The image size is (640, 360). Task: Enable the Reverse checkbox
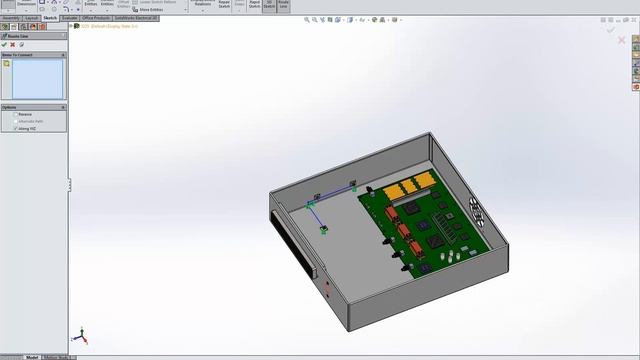pos(16,114)
